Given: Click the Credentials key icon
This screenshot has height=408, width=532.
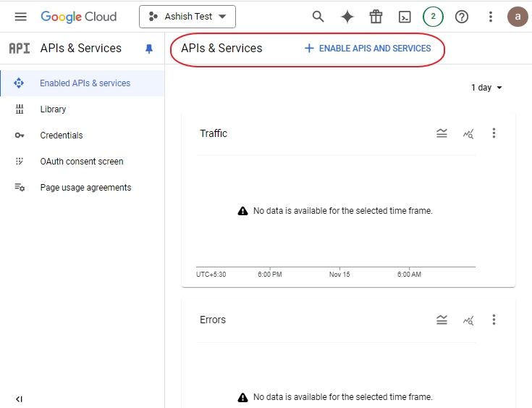Looking at the screenshot, I should pyautogui.click(x=20, y=136).
